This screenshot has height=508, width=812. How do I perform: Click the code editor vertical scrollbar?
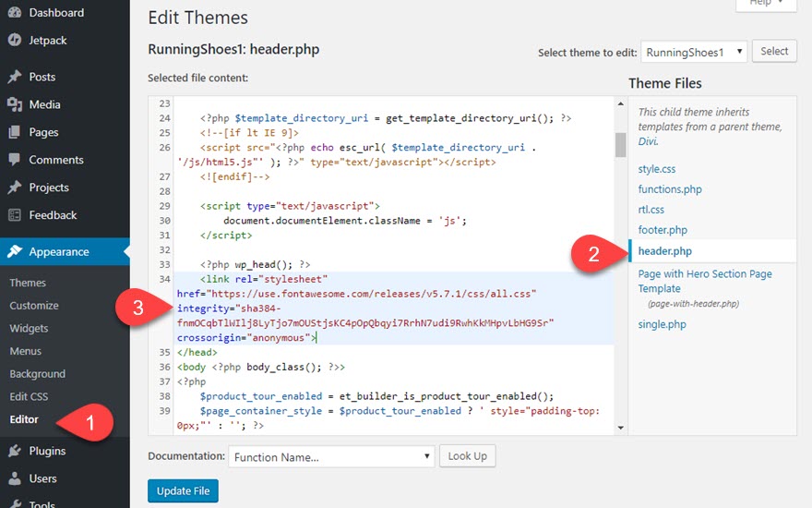coord(620,145)
